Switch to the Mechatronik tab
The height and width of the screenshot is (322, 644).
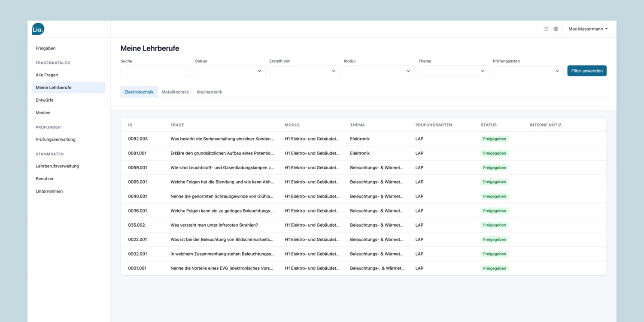point(210,92)
